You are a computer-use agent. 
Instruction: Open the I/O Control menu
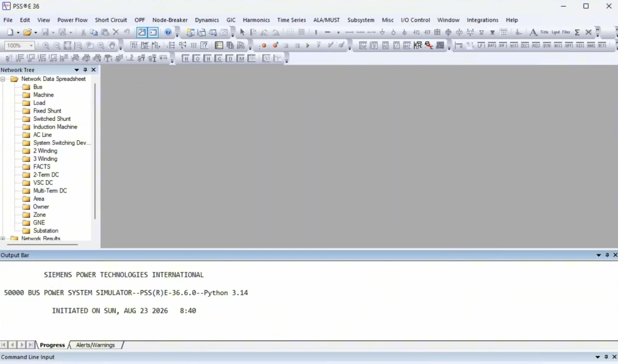pyautogui.click(x=415, y=20)
